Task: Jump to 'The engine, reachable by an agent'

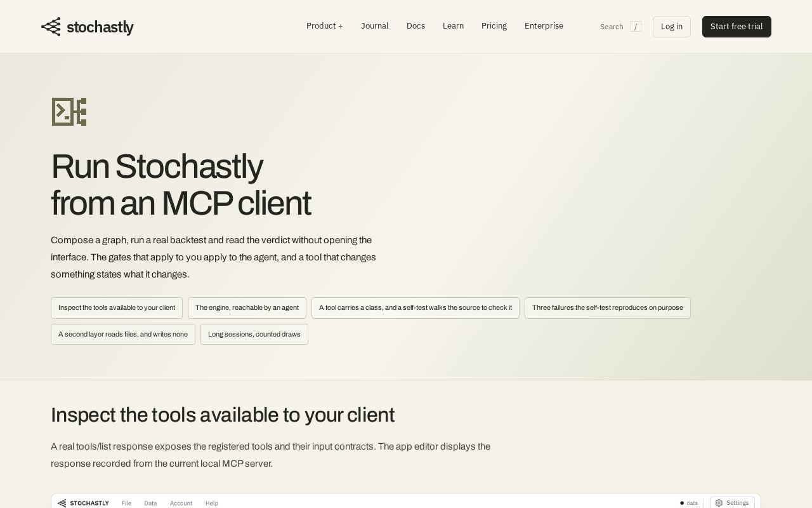Action: [x=247, y=308]
